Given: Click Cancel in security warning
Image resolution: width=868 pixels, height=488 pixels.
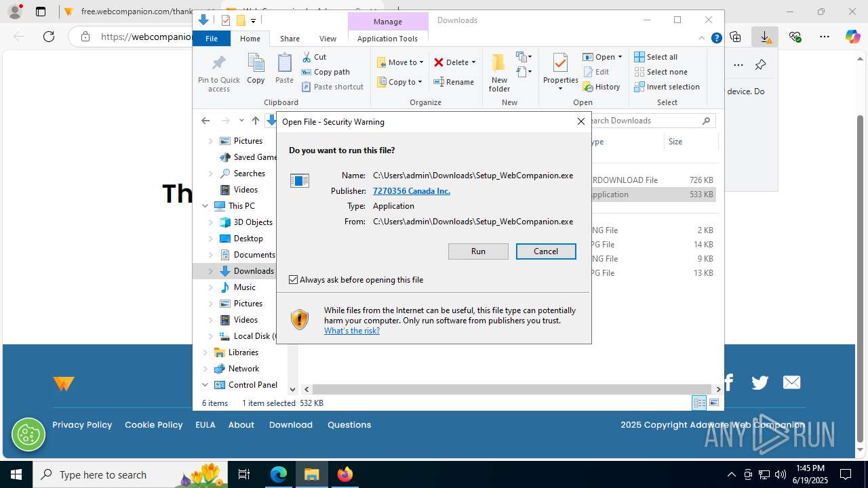Looking at the screenshot, I should [546, 251].
